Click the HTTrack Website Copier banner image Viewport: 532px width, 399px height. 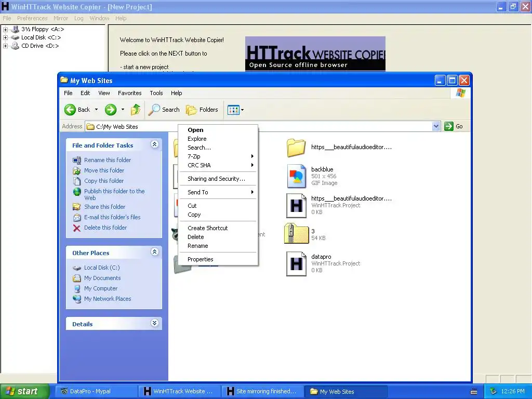(315, 54)
